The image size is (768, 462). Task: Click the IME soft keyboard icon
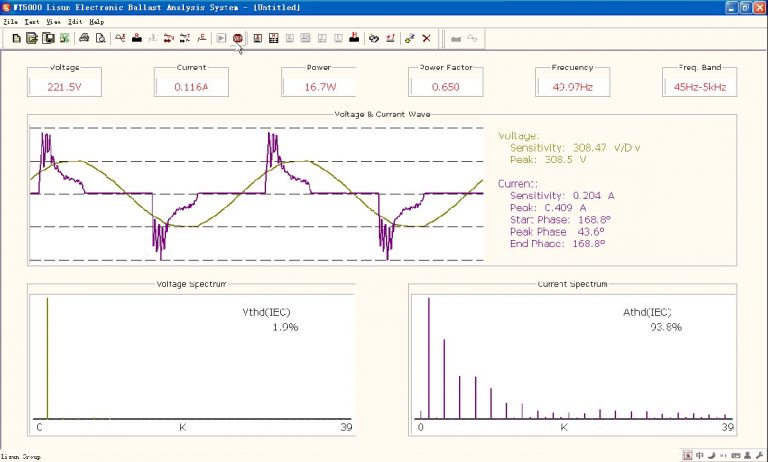[x=735, y=456]
